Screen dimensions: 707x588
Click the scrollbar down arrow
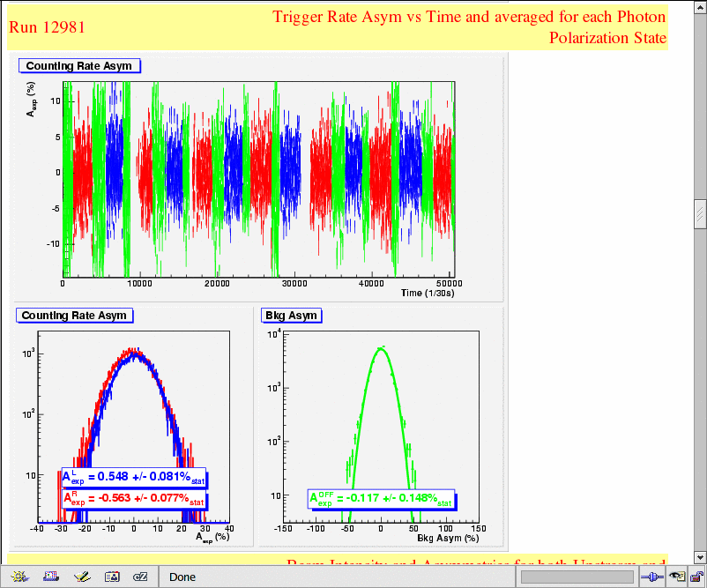click(x=700, y=557)
